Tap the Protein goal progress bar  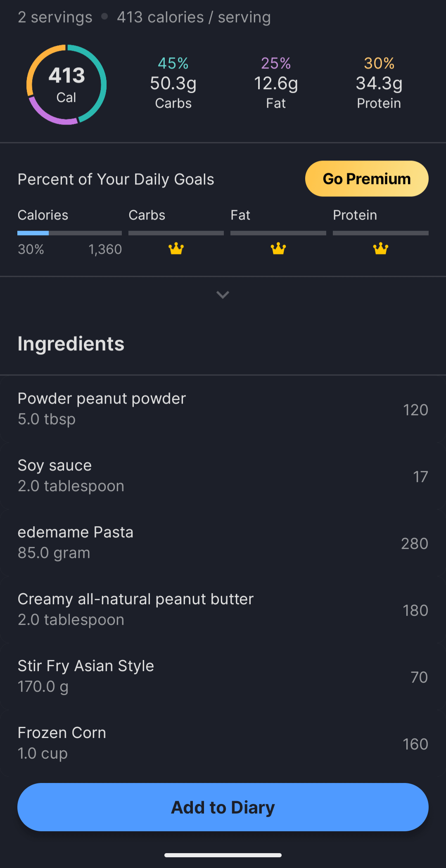[x=380, y=233]
